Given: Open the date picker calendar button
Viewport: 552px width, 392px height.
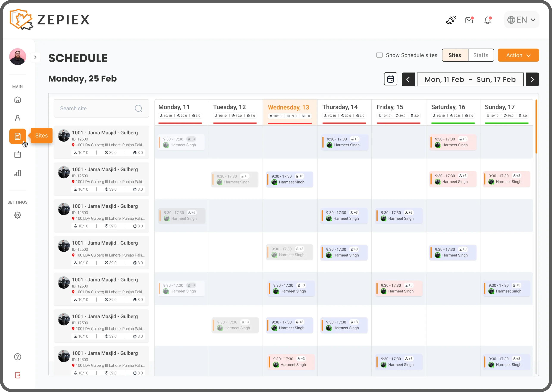Looking at the screenshot, I should pyautogui.click(x=390, y=79).
